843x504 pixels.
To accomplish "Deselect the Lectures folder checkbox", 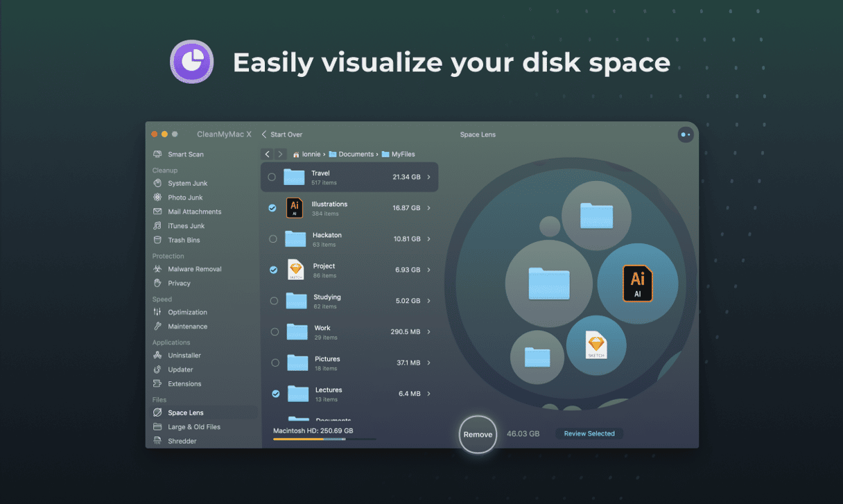I will (x=275, y=394).
